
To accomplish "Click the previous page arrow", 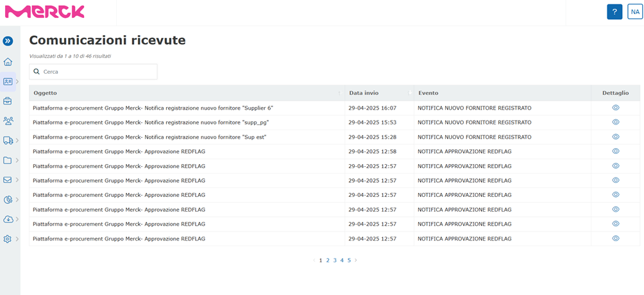I will click(314, 260).
